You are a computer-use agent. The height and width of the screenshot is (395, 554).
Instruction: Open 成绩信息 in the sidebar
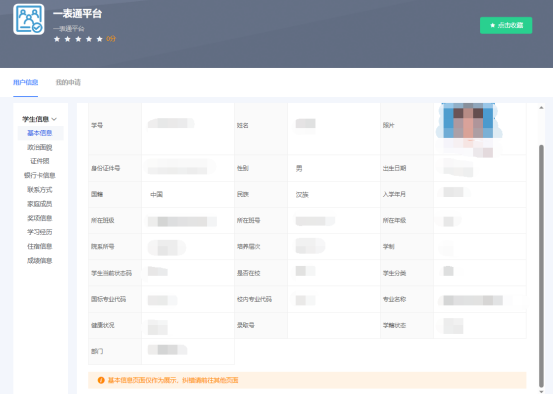[x=40, y=261]
